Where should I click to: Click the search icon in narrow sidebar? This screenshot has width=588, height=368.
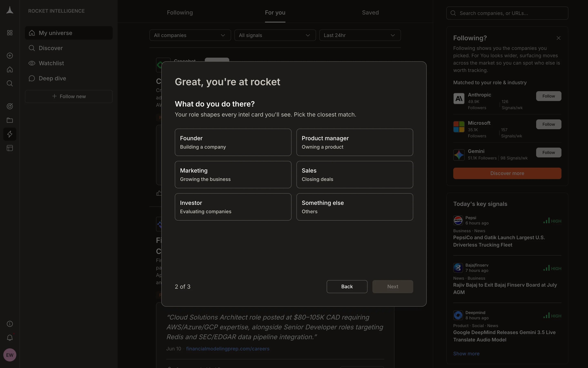(x=10, y=83)
